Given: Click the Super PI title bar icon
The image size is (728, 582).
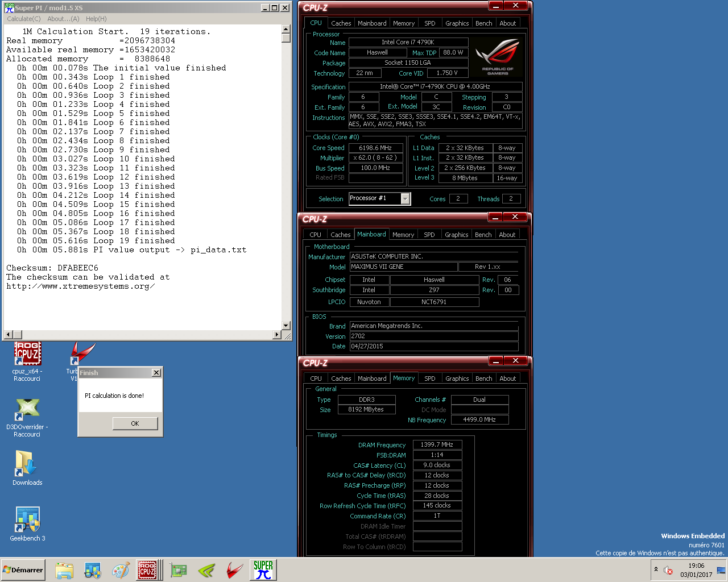Looking at the screenshot, I should click(9, 8).
